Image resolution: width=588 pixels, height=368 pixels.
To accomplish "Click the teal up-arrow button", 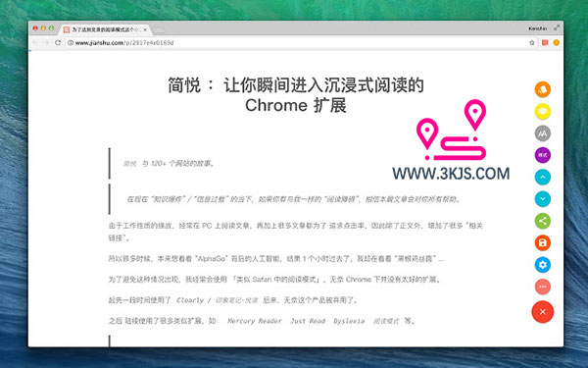I will 542,177.
